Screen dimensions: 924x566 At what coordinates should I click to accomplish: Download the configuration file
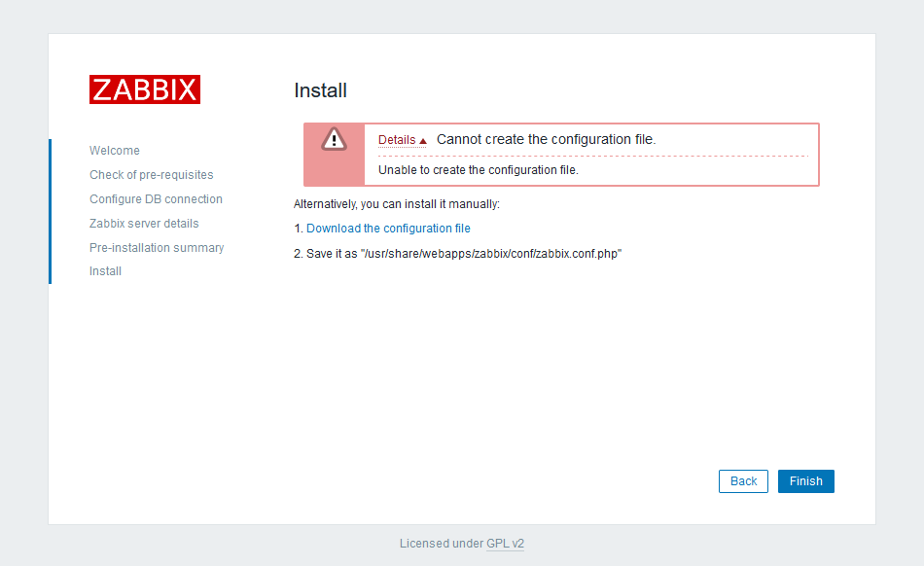[388, 229]
